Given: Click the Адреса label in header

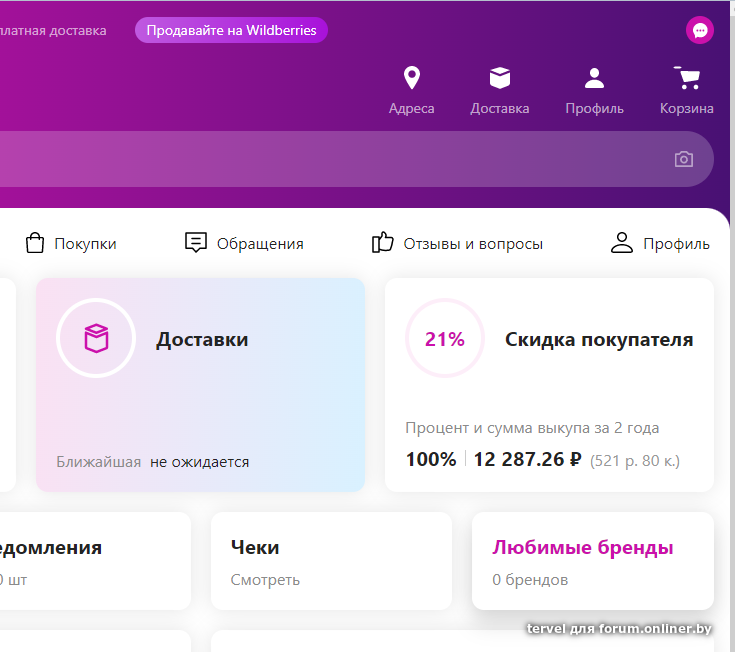Looking at the screenshot, I should point(412,108).
